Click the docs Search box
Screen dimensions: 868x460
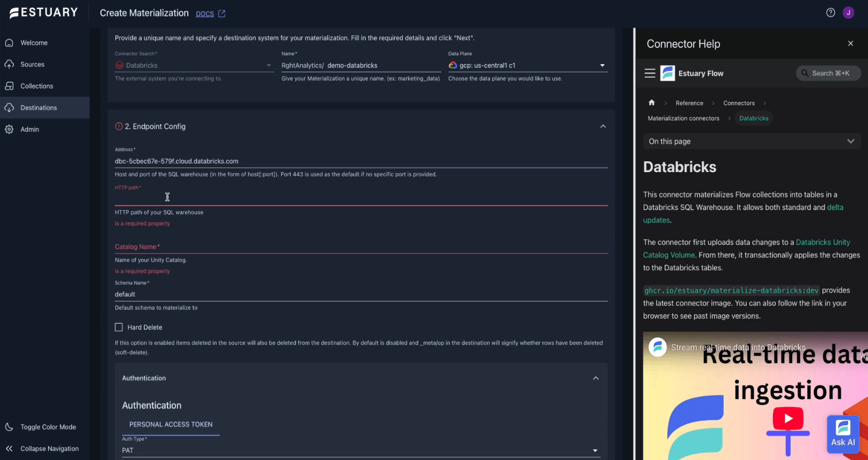(828, 73)
